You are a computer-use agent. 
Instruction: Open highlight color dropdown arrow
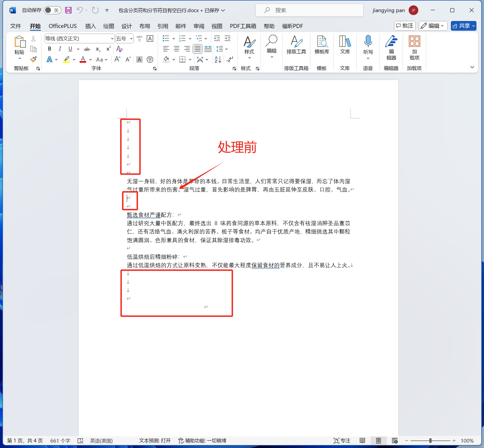point(74,59)
